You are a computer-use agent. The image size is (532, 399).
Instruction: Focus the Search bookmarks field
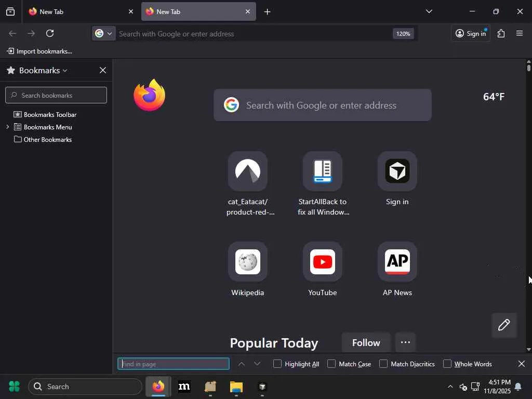pyautogui.click(x=56, y=95)
